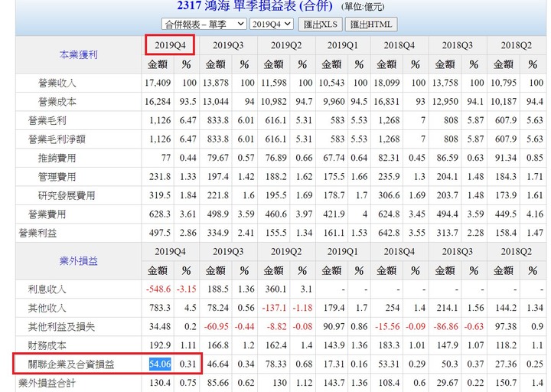Click the 營業成本 row label
This screenshot has width=551, height=392.
pos(57,102)
